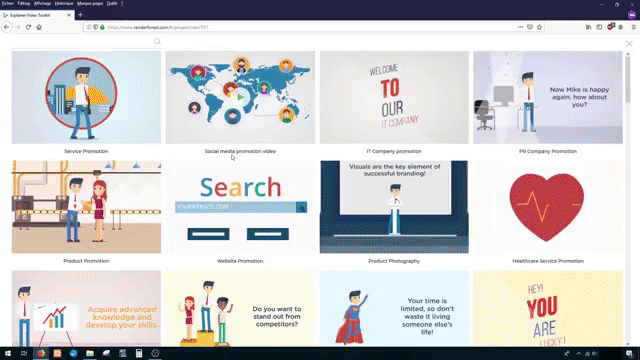This screenshot has width=640, height=360.
Task: Open the library bookmarks icon
Action: click(589, 27)
